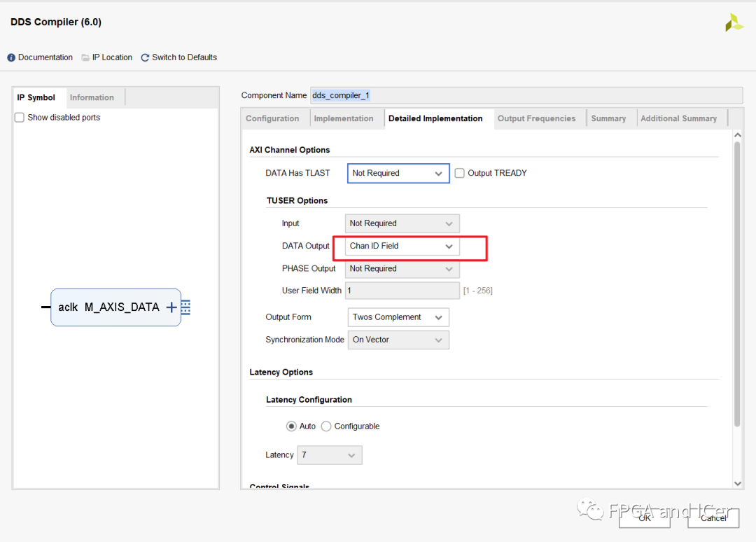Click the settings panel vertical scrollbar thumb

[x=737, y=284]
